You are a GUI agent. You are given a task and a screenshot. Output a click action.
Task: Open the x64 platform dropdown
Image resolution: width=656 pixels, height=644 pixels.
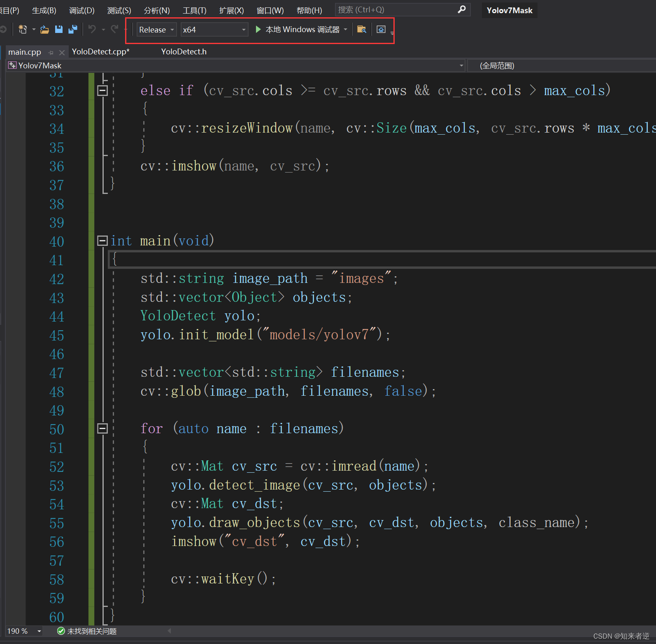click(x=214, y=30)
